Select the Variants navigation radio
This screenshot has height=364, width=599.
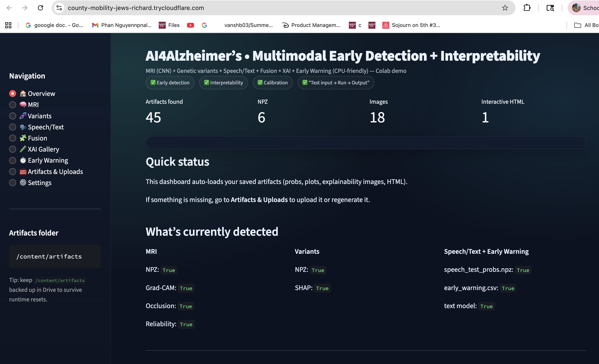[x=13, y=116]
